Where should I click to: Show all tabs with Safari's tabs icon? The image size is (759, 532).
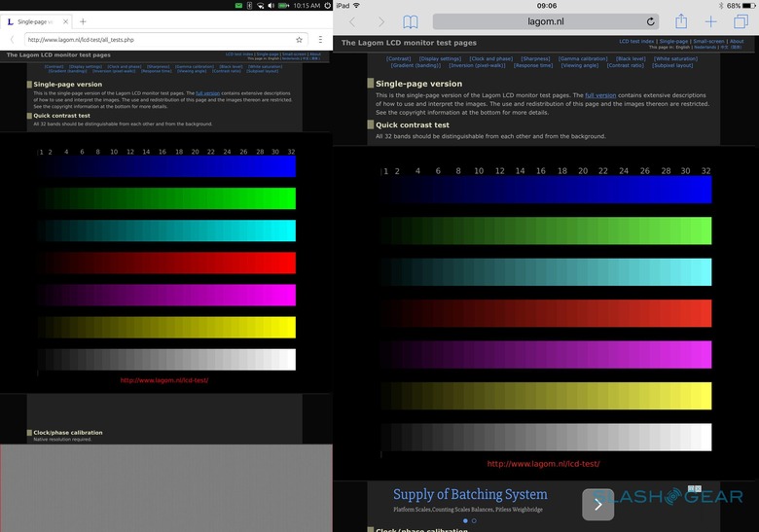741,21
